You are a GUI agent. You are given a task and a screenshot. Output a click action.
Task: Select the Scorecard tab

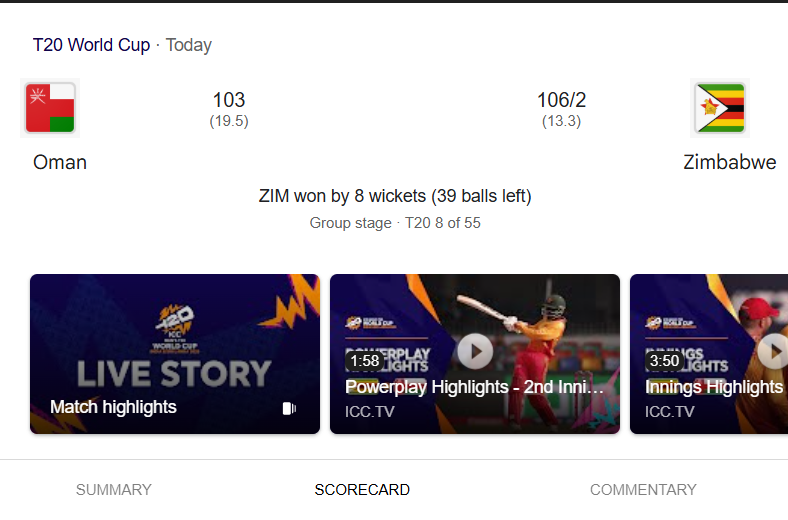[362, 489]
